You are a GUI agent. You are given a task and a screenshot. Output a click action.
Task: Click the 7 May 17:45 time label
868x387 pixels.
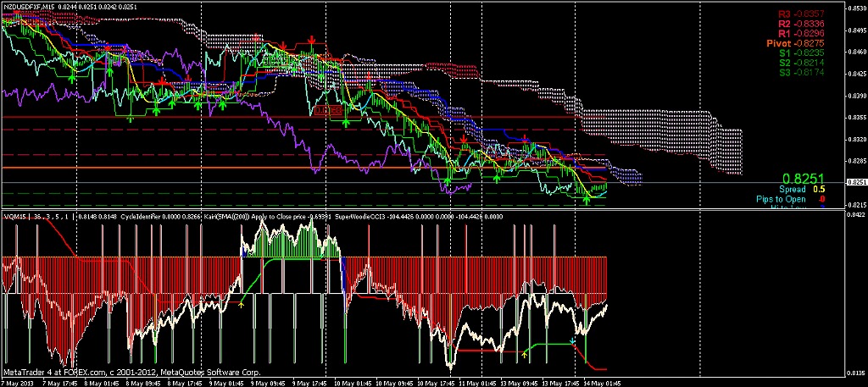pyautogui.click(x=58, y=383)
